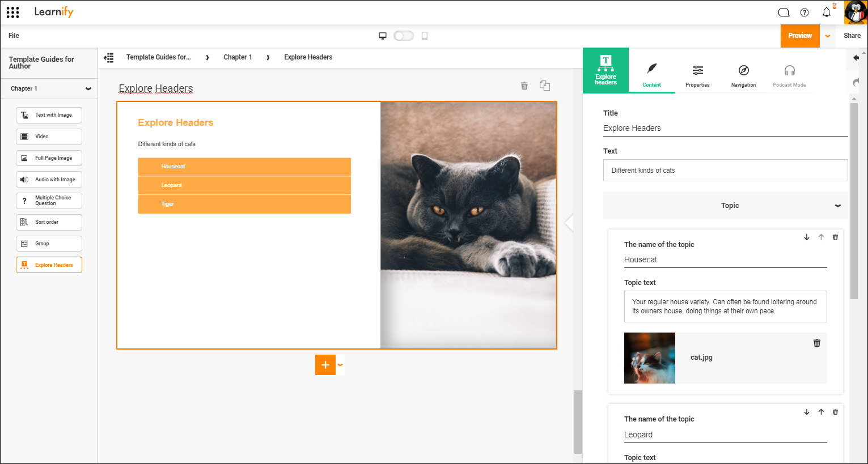Click the Preview button
Viewport: 868px width, 464px height.
800,35
